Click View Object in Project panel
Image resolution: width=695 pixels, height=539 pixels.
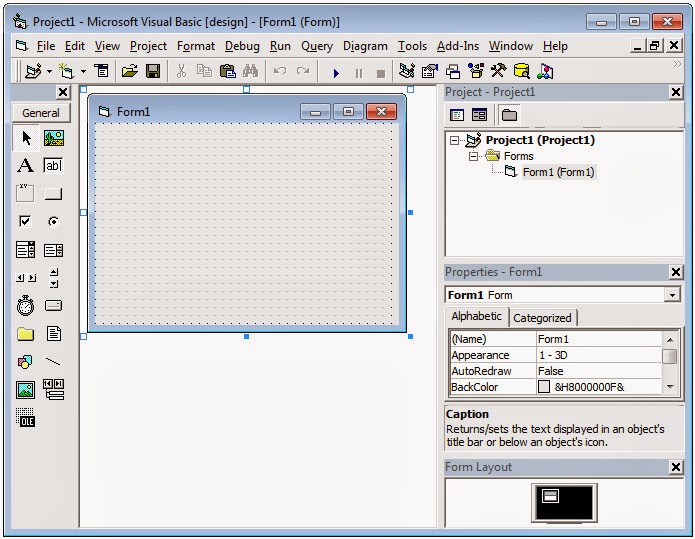(x=479, y=115)
